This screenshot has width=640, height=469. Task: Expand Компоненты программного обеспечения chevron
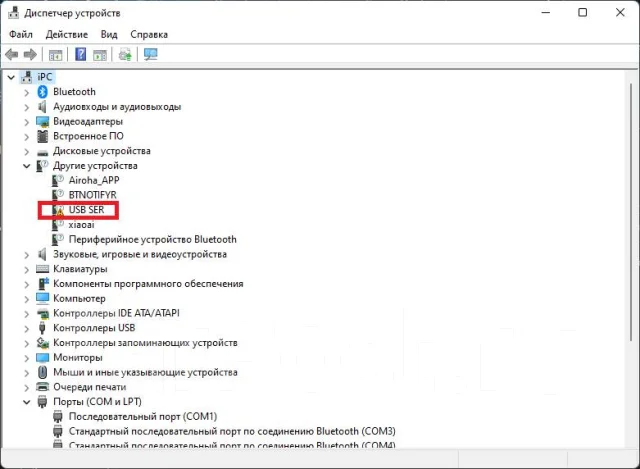point(27,285)
